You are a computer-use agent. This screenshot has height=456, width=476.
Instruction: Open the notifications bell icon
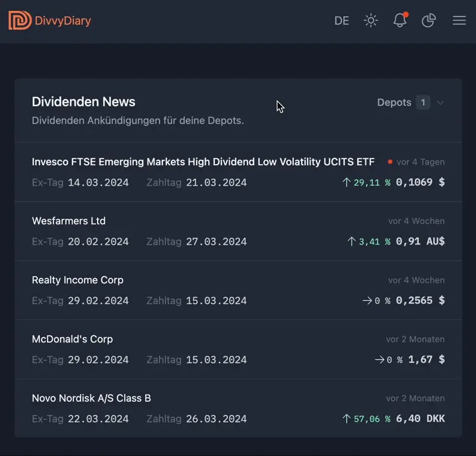(x=400, y=21)
